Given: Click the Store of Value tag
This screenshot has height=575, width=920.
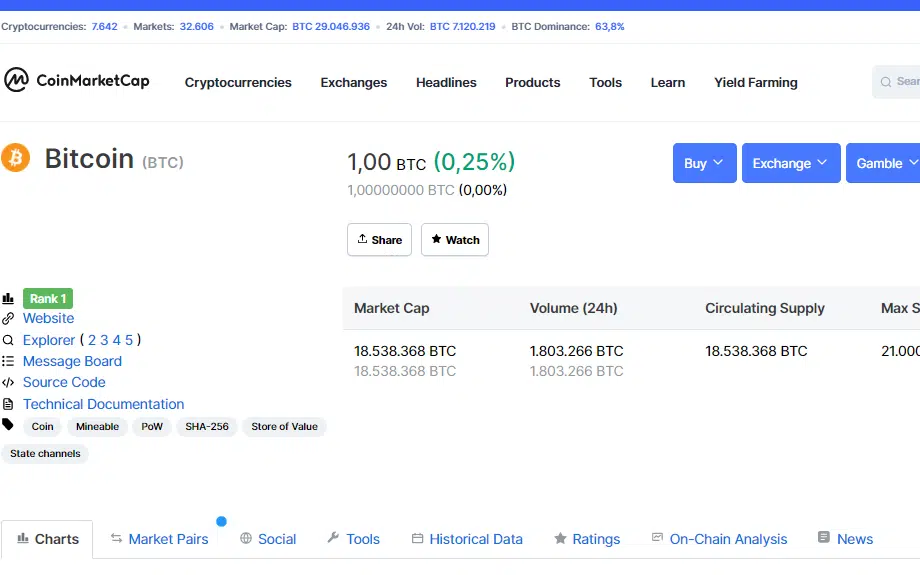Looking at the screenshot, I should point(285,427).
